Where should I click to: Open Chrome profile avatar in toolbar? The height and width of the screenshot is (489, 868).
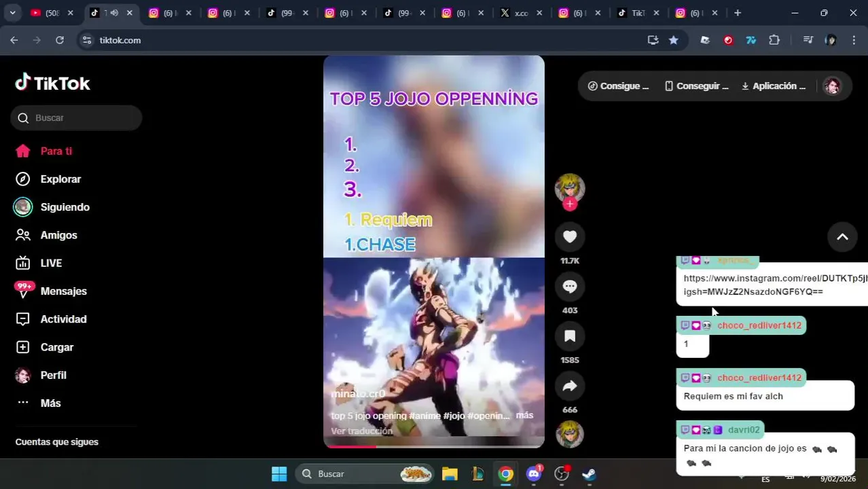[x=831, y=40]
